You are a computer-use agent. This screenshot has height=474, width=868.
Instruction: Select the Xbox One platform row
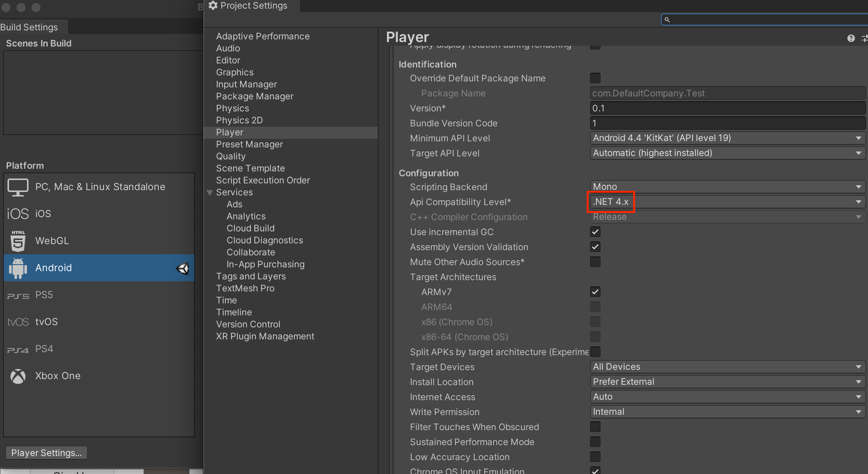pyautogui.click(x=99, y=376)
